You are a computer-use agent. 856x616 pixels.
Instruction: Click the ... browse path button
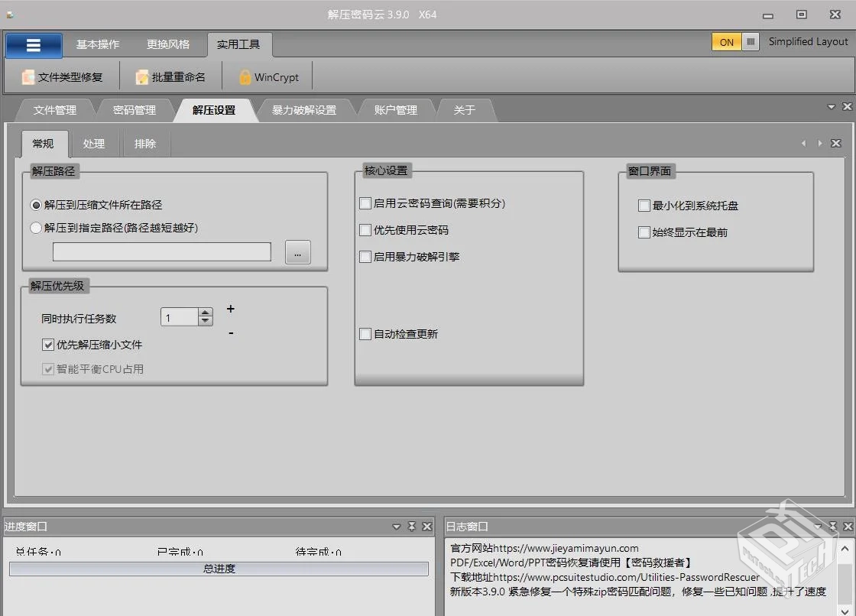coord(297,251)
